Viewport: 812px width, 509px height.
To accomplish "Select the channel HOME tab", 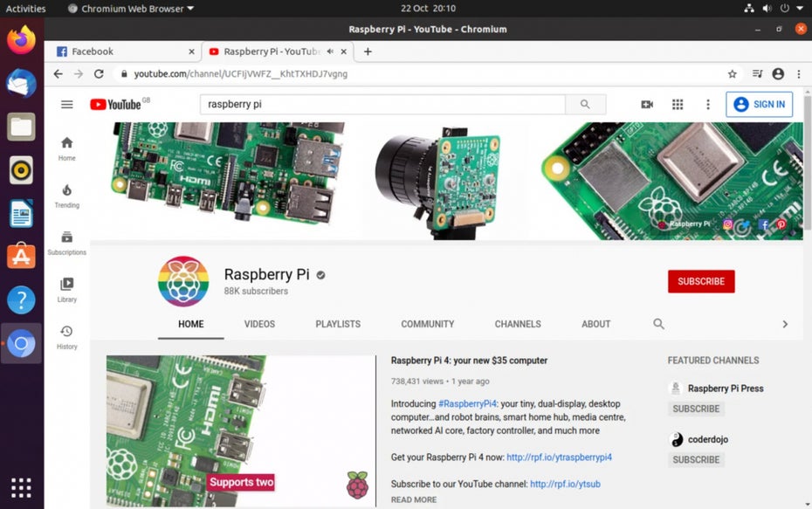I will pos(191,324).
